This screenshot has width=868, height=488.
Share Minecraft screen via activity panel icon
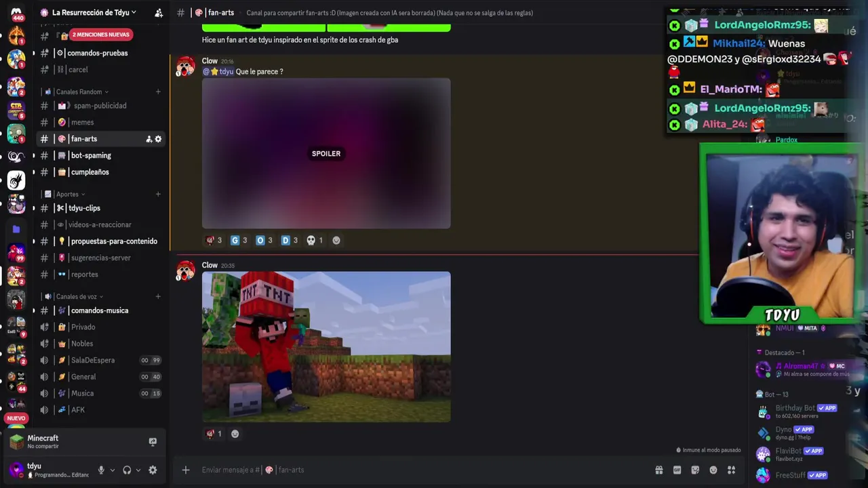(x=153, y=442)
